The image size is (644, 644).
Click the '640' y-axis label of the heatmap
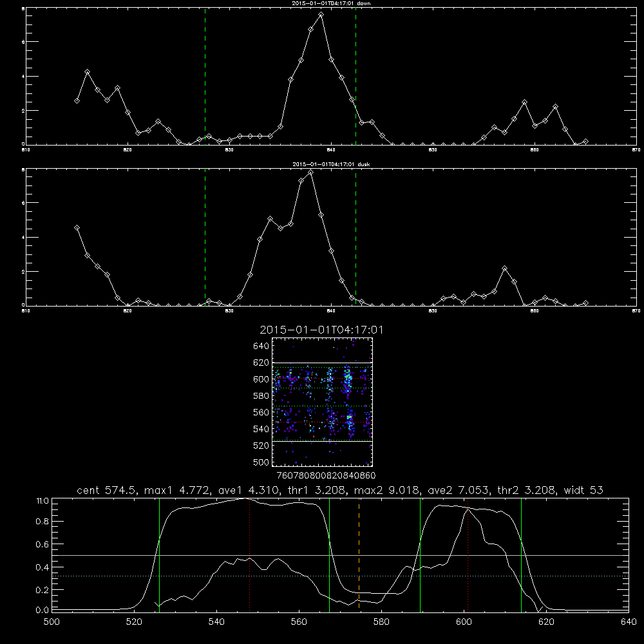click(x=261, y=346)
